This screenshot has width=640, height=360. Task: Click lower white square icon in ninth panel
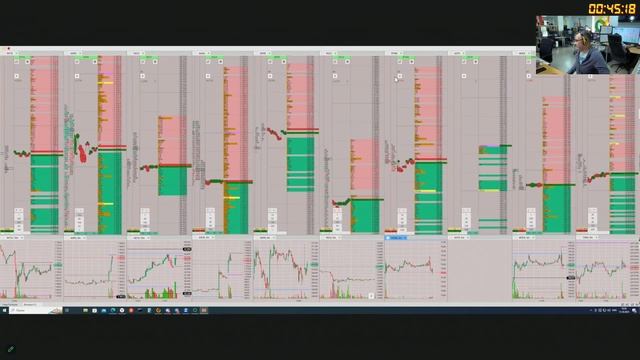point(529,76)
